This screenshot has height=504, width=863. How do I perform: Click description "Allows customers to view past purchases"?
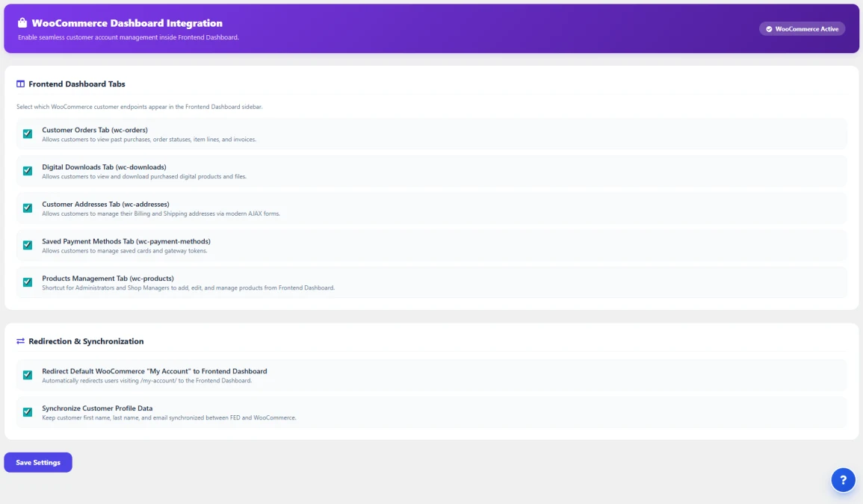coord(149,140)
